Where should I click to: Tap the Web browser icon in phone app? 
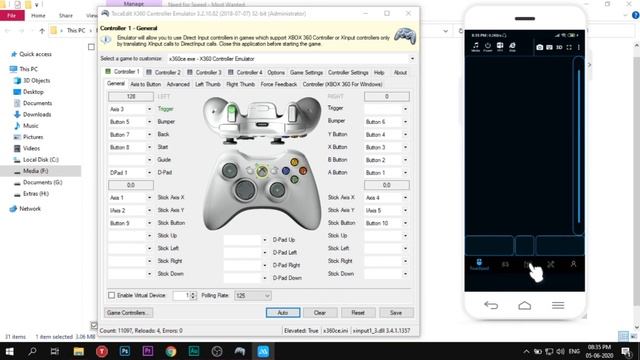pyautogui.click(x=512, y=47)
